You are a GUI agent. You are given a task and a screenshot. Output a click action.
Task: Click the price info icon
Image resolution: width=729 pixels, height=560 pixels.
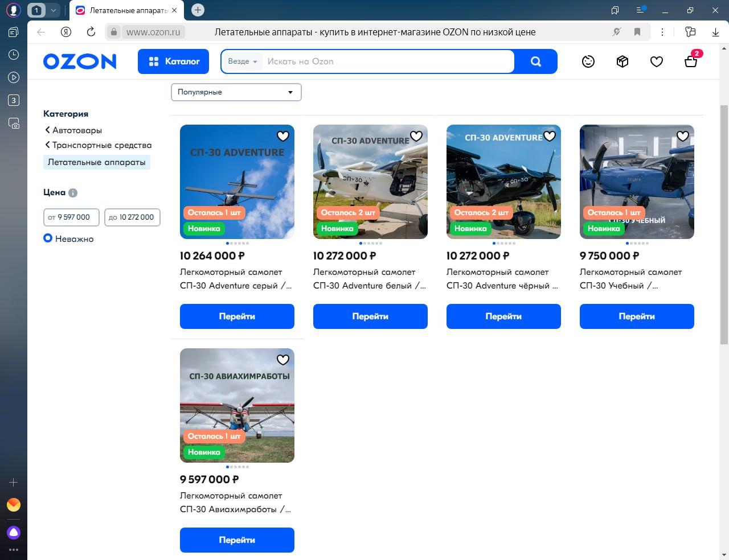pyautogui.click(x=73, y=193)
